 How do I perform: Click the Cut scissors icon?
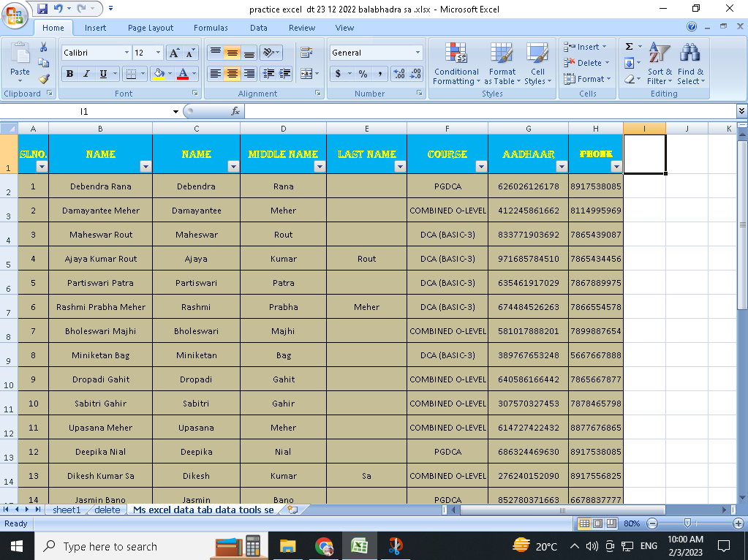click(44, 47)
